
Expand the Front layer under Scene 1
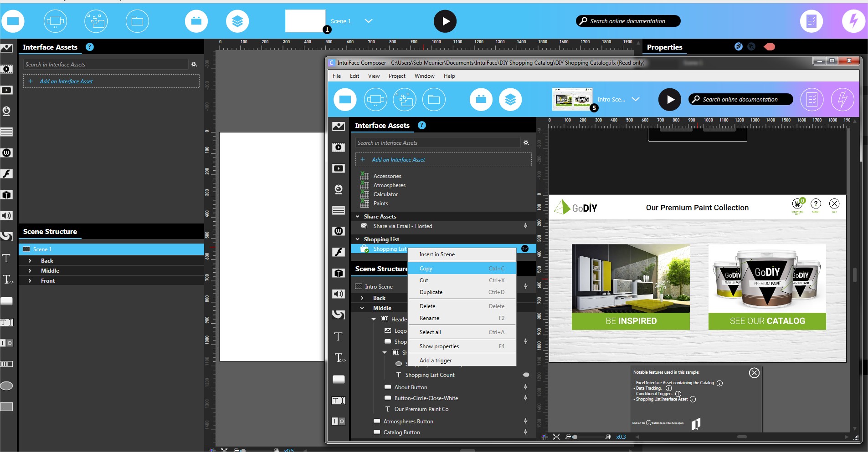click(30, 281)
